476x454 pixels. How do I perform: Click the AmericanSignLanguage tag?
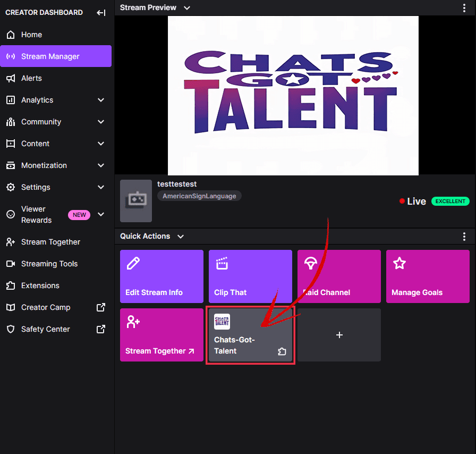(x=199, y=196)
